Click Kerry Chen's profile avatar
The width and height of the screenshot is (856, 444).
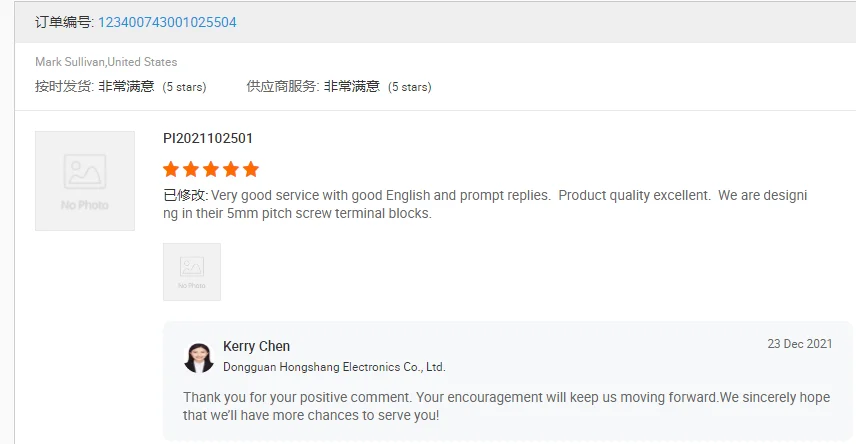coord(198,357)
